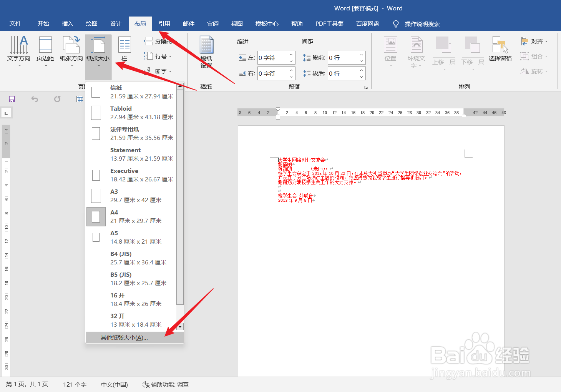Choose More Paper Sizes (其他纸张大小)
Screen dimensions: 561x392
tap(134, 337)
